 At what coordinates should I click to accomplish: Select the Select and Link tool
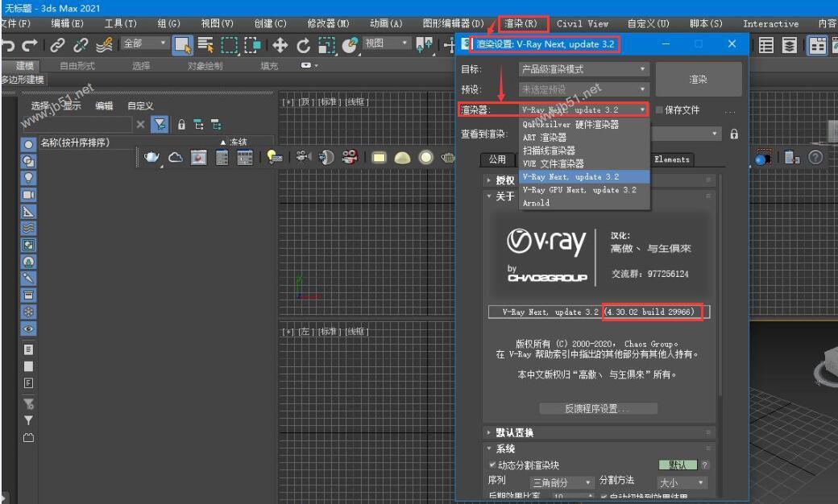tap(56, 45)
